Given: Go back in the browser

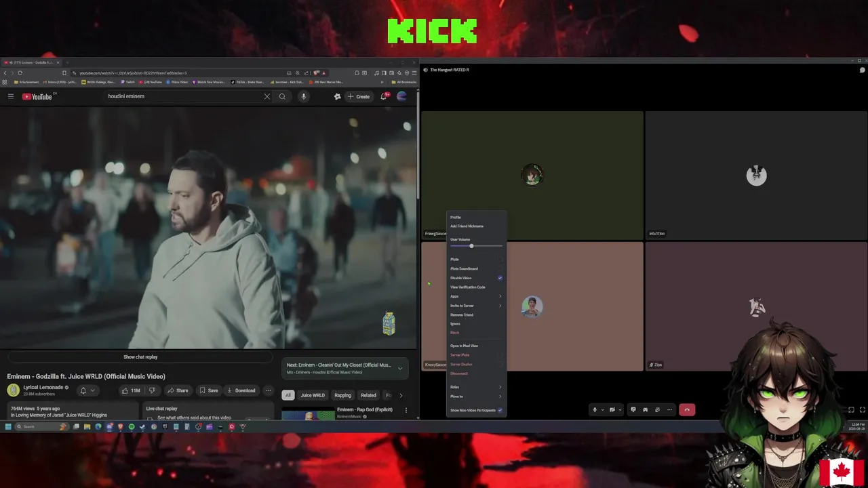Looking at the screenshot, I should (x=5, y=73).
